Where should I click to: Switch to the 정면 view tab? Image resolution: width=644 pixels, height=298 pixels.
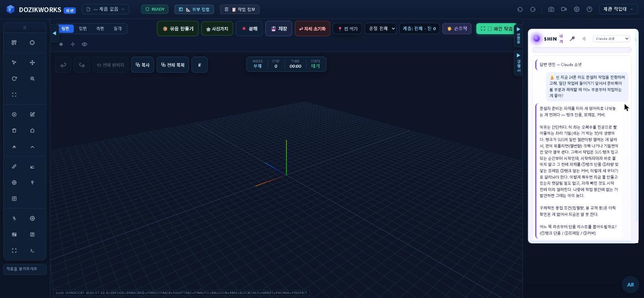click(83, 28)
